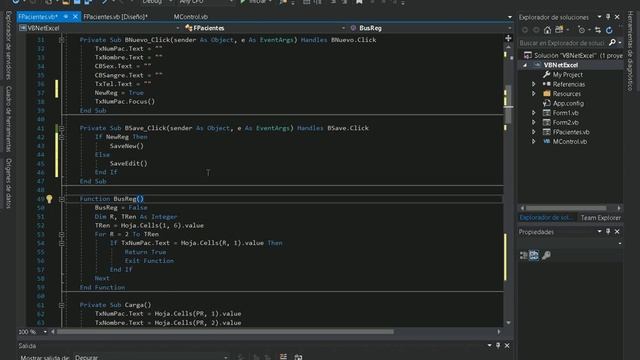Open Orígenes de datos side tab
Viewport: 640px width, 360px height.
pos(8,183)
